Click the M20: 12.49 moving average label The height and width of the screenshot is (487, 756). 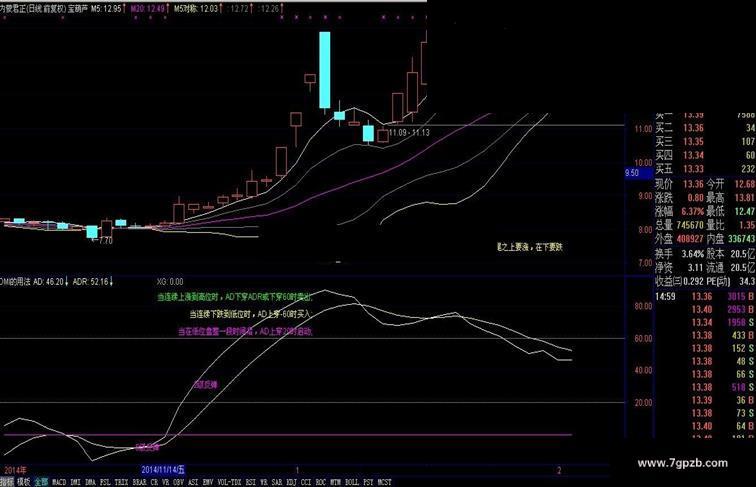[150, 8]
